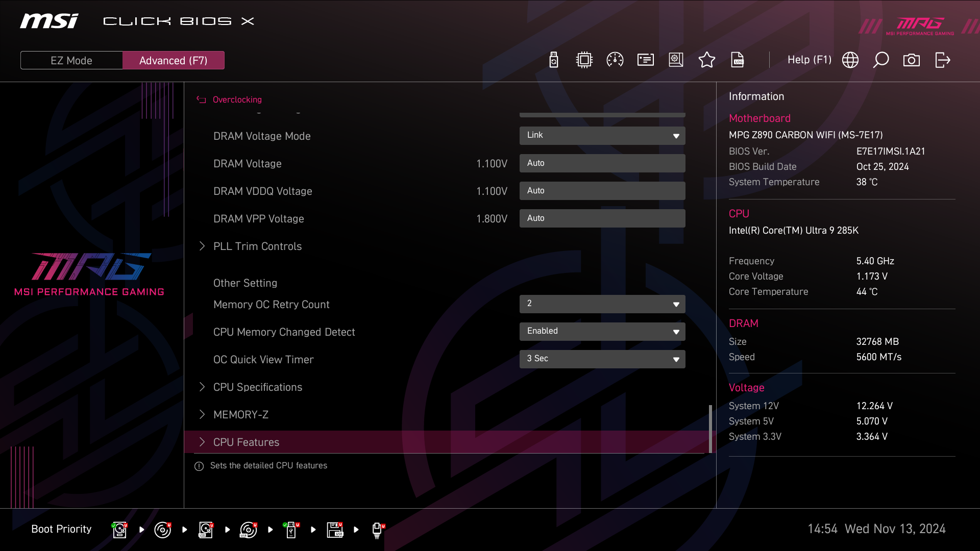Image resolution: width=980 pixels, height=551 pixels.
Task: Open OC Quick View Timer dropdown
Action: (x=602, y=359)
